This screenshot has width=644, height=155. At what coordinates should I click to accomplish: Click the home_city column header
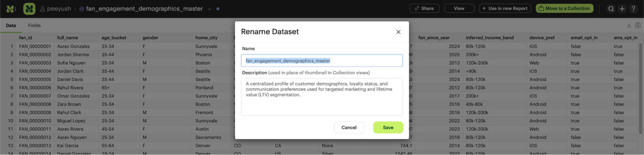click(206, 38)
